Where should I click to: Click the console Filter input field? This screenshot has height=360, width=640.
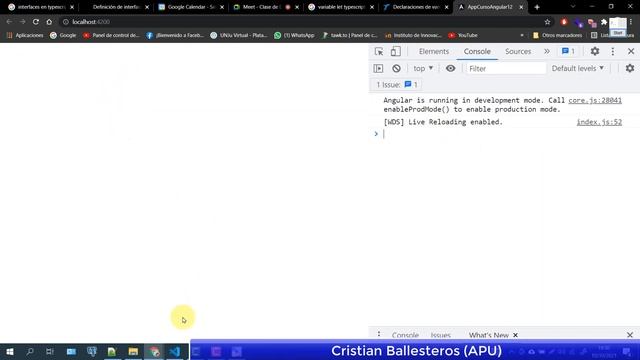tap(506, 69)
